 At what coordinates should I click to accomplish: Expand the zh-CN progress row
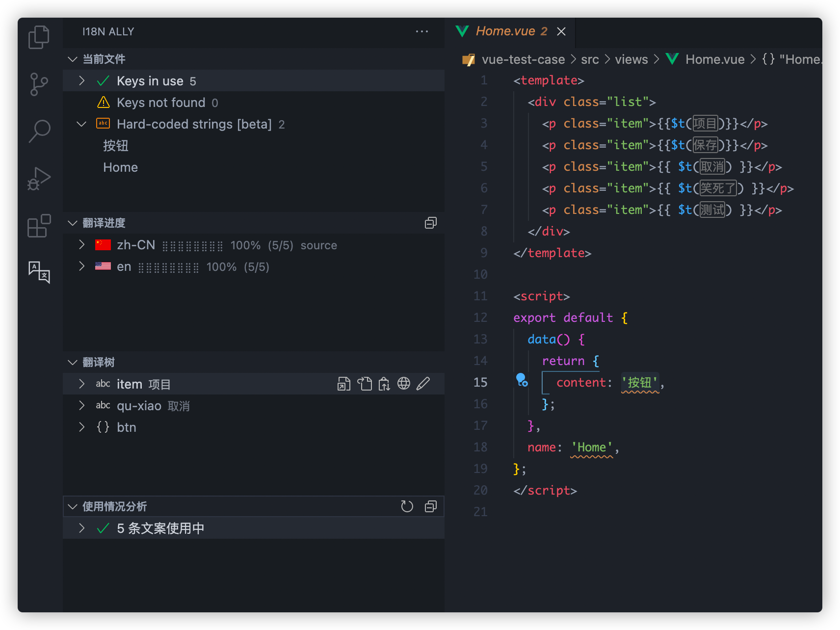point(82,244)
